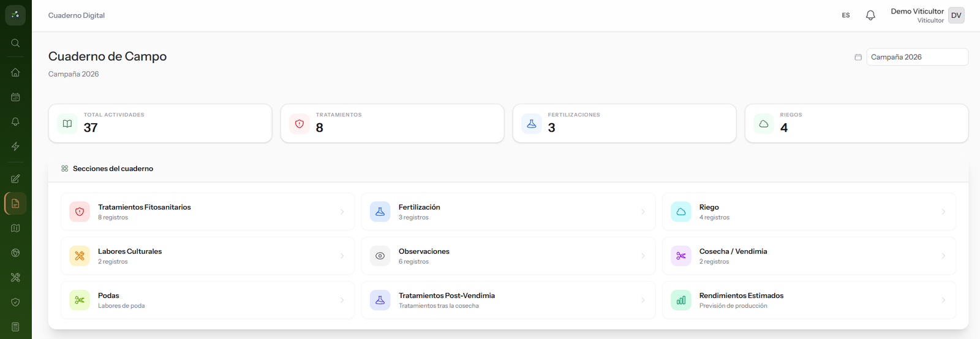
Task: Click the cloud icon of Riego section
Action: tap(681, 211)
